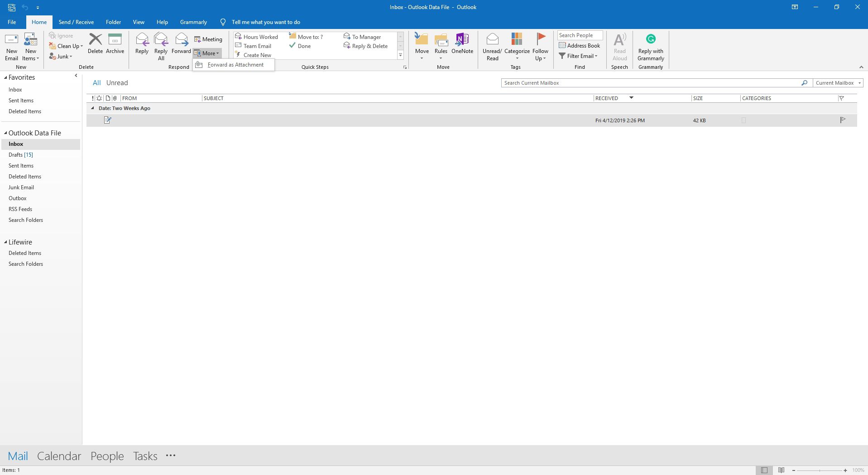Toggle Unread/Read status
This screenshot has width=868, height=475.
[x=492, y=47]
